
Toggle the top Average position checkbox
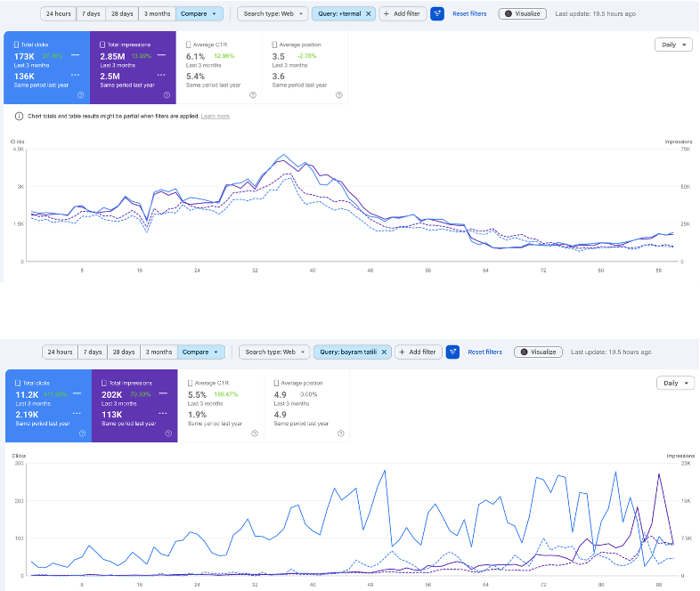coord(274,45)
